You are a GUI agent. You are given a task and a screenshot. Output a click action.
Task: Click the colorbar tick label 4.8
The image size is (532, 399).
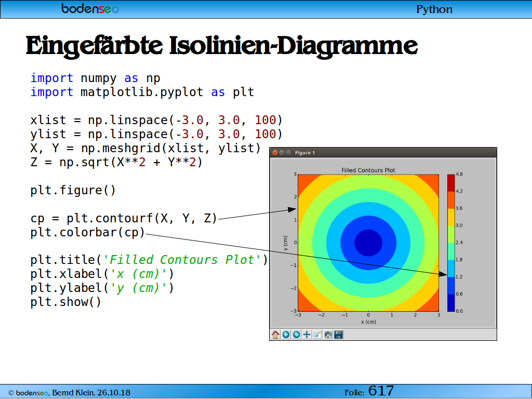[x=459, y=174]
